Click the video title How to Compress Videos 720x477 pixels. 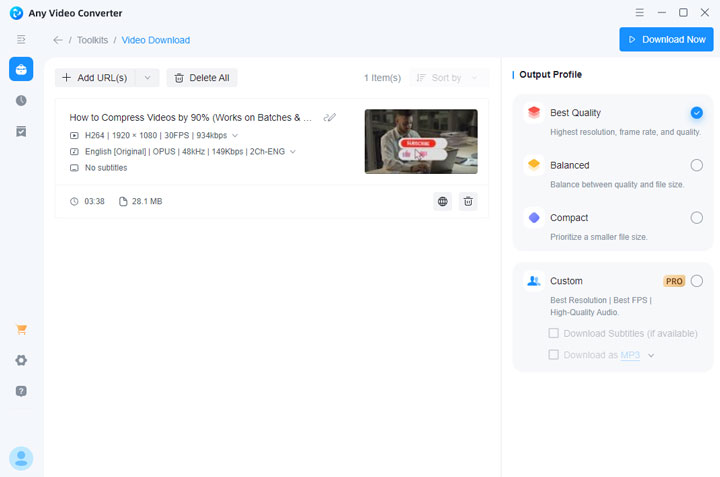[x=191, y=118]
